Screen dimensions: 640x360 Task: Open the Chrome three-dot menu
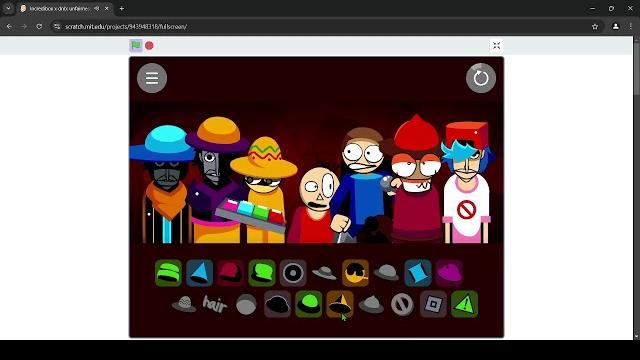click(631, 27)
